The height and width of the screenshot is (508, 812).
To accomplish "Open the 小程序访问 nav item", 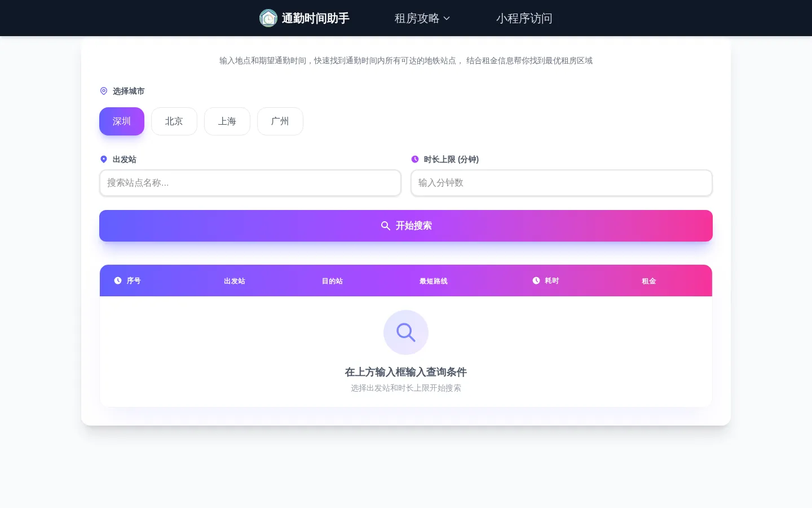I will point(524,18).
